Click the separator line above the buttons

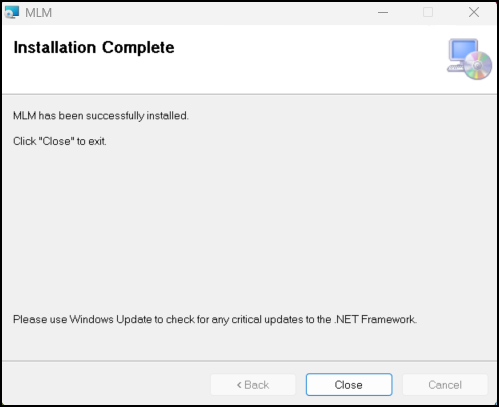249,361
